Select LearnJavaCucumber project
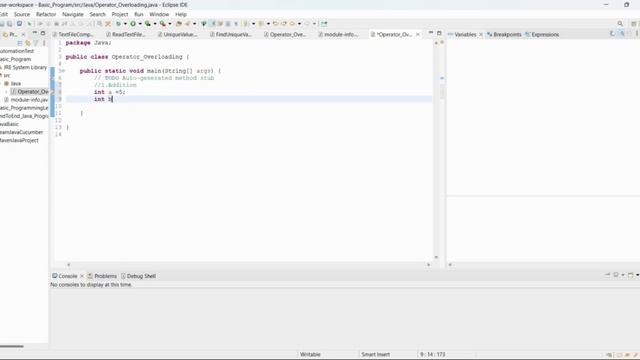Screen dimensions: 640x360 [x=21, y=132]
